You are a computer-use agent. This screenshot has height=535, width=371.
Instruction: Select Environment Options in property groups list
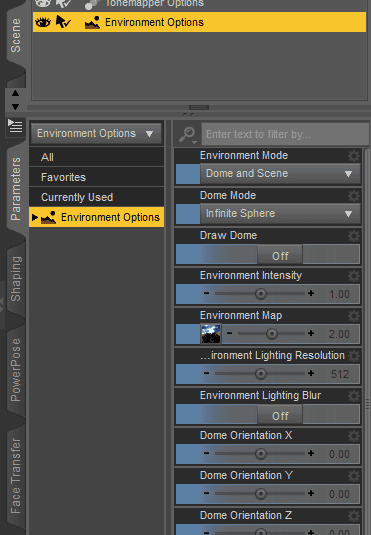click(96, 217)
